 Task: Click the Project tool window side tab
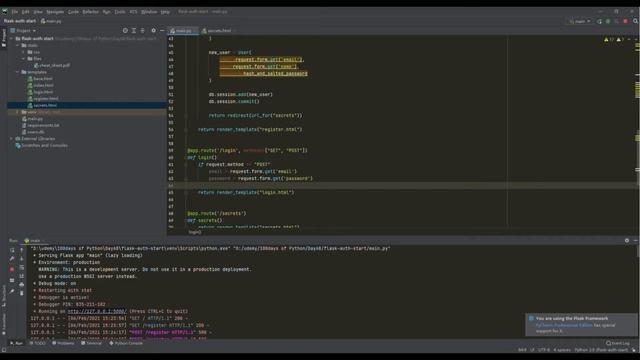tap(4, 38)
